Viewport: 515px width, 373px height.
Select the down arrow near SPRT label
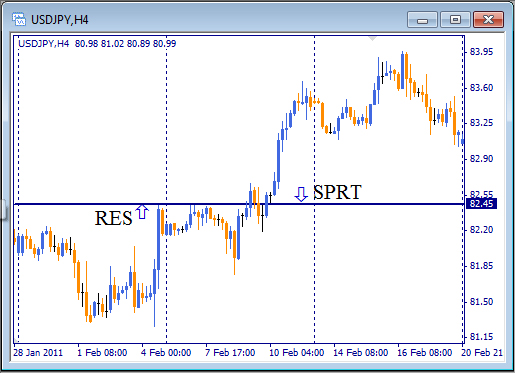coord(301,194)
